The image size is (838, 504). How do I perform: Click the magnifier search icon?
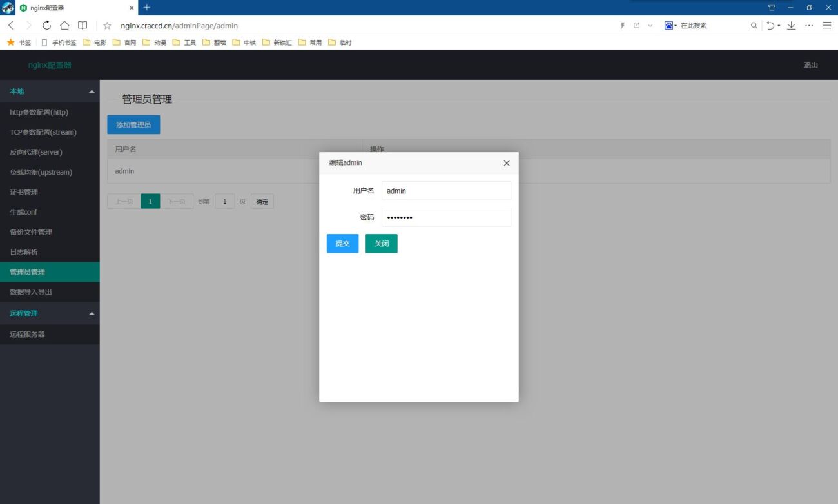click(x=753, y=25)
